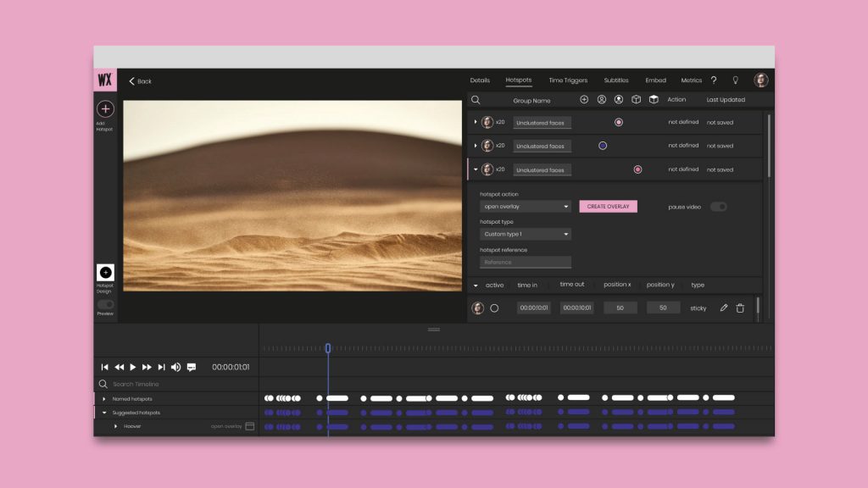This screenshot has height=488, width=868.
Task: Click the position x value field
Action: click(620, 308)
